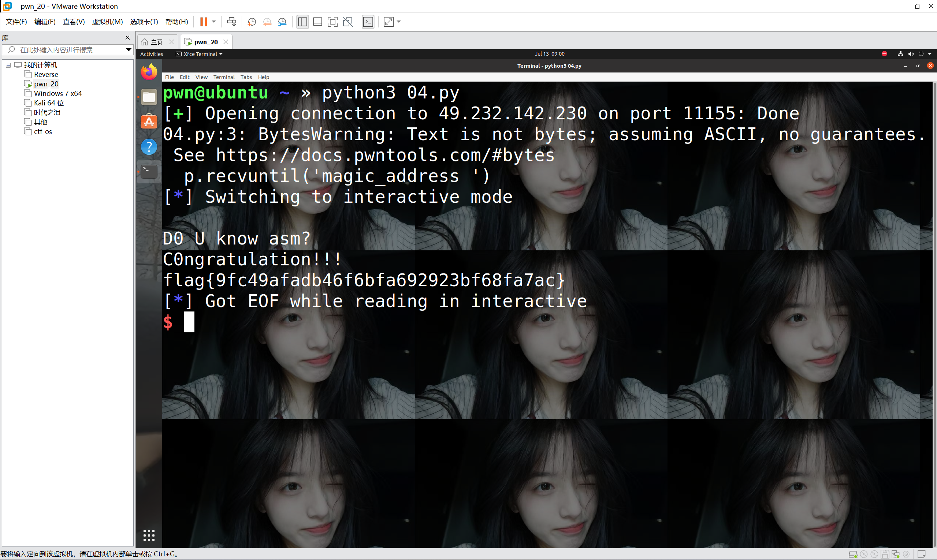Select pwn_20 in the library tree
Image resolution: width=937 pixels, height=560 pixels.
coord(46,84)
